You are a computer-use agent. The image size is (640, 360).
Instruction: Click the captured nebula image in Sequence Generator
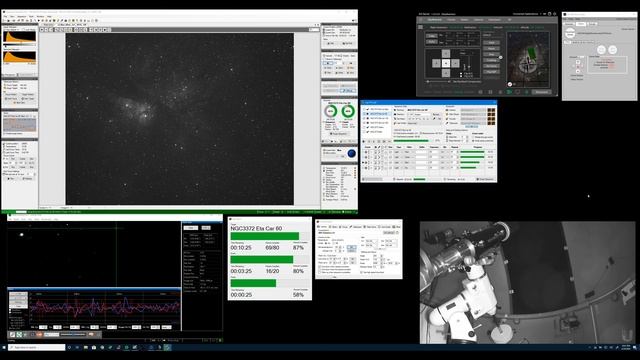[x=180, y=119]
